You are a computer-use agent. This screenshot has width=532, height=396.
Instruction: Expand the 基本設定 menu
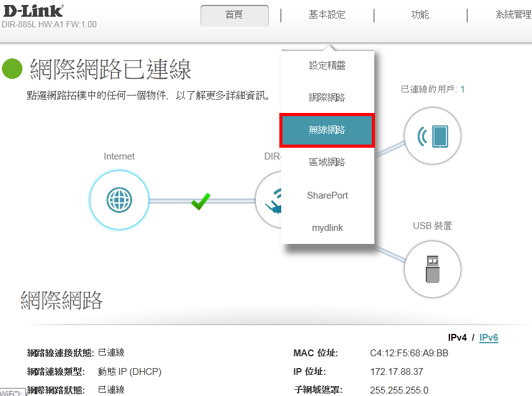(x=327, y=16)
